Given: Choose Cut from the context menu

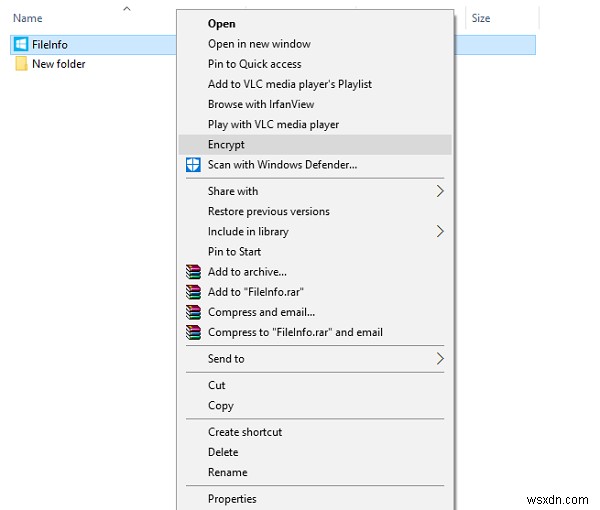Looking at the screenshot, I should (315, 385).
